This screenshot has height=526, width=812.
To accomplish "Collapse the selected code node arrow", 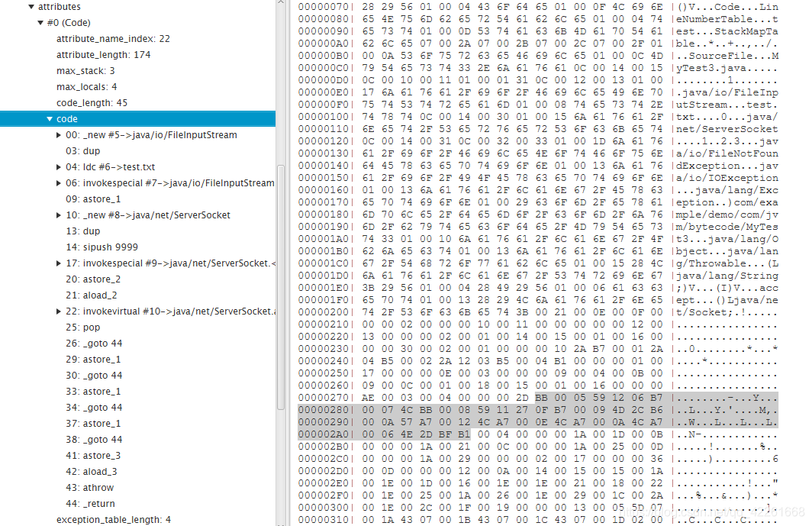I will tap(50, 118).
